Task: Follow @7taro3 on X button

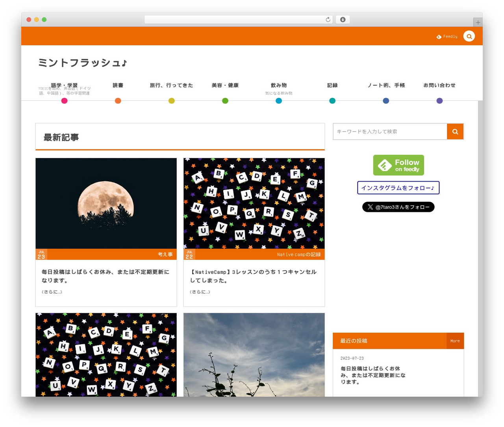Action: point(398,207)
